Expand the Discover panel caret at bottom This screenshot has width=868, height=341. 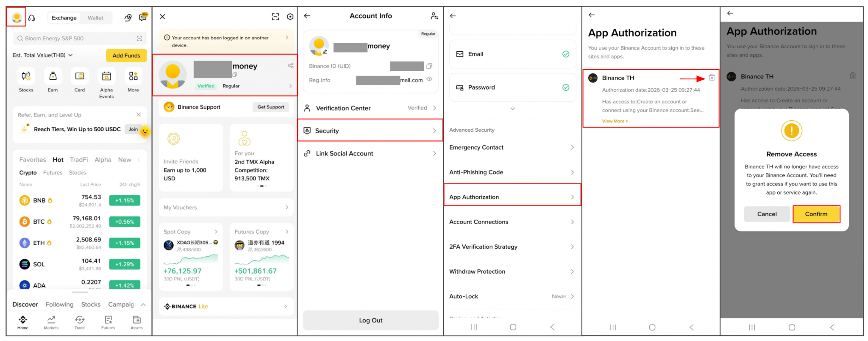(143, 305)
